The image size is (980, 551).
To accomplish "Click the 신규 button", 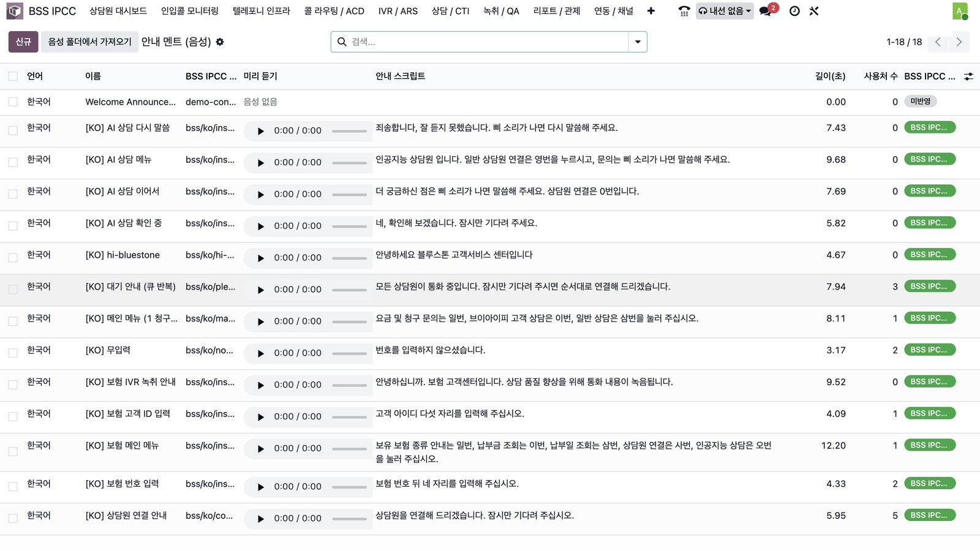I will click(23, 42).
